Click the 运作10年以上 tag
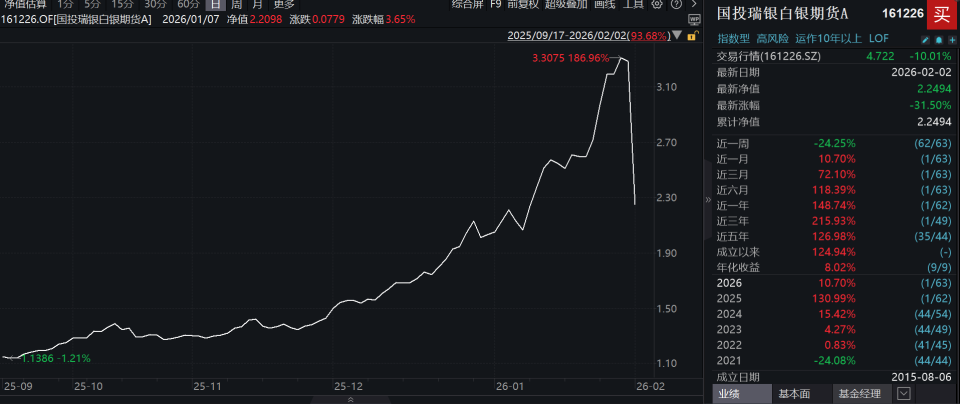The height and width of the screenshot is (404, 960). click(x=828, y=39)
